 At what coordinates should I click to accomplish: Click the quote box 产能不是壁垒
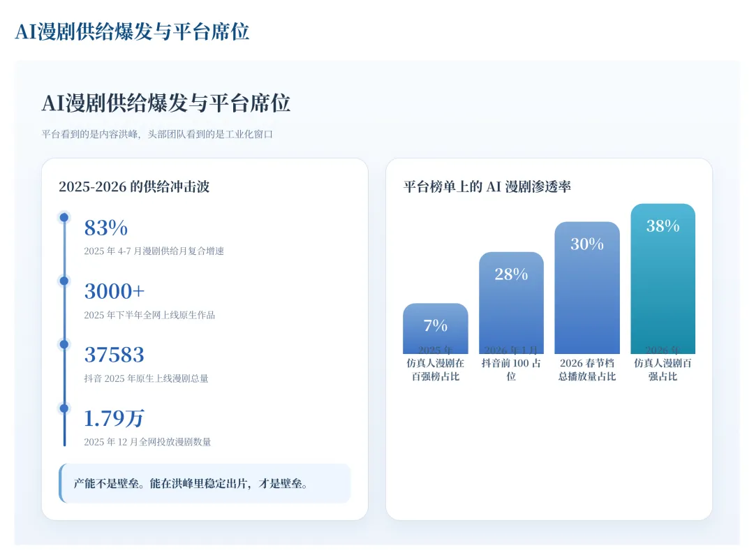pyautogui.click(x=205, y=483)
